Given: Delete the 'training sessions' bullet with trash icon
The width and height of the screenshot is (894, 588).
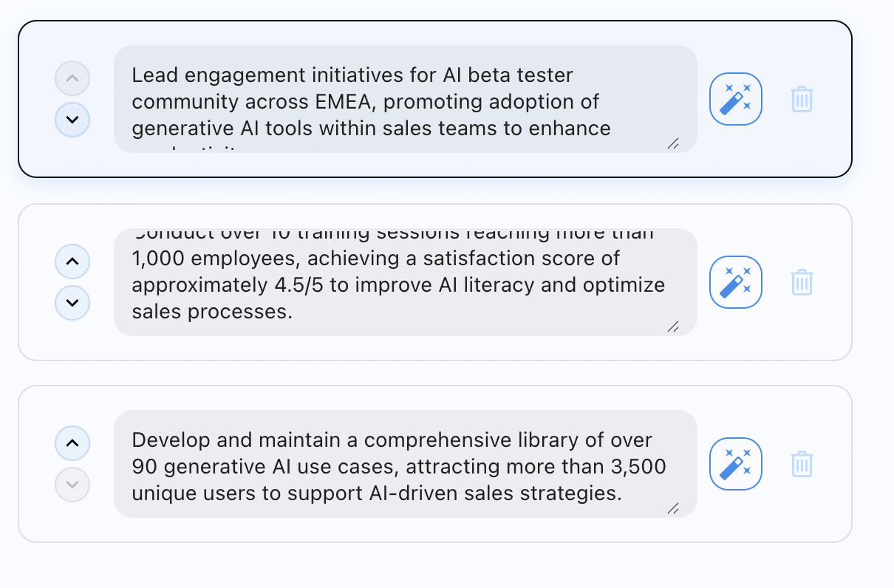Looking at the screenshot, I should coord(802,282).
